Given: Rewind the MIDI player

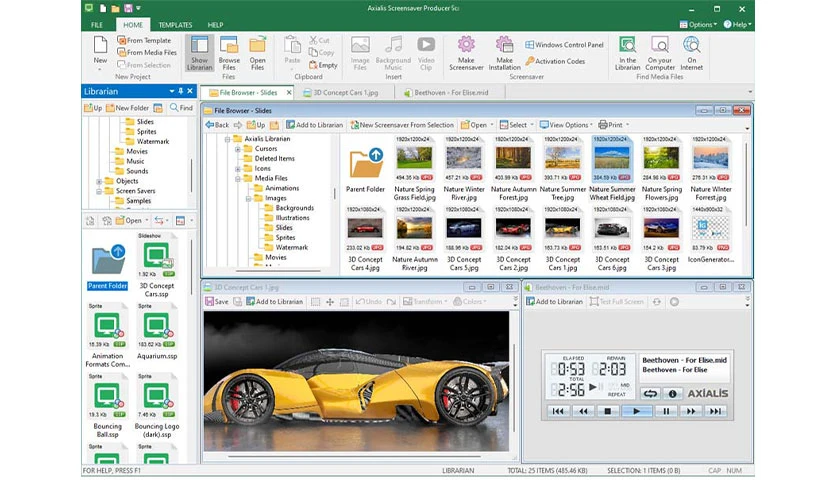Looking at the screenshot, I should click(583, 411).
